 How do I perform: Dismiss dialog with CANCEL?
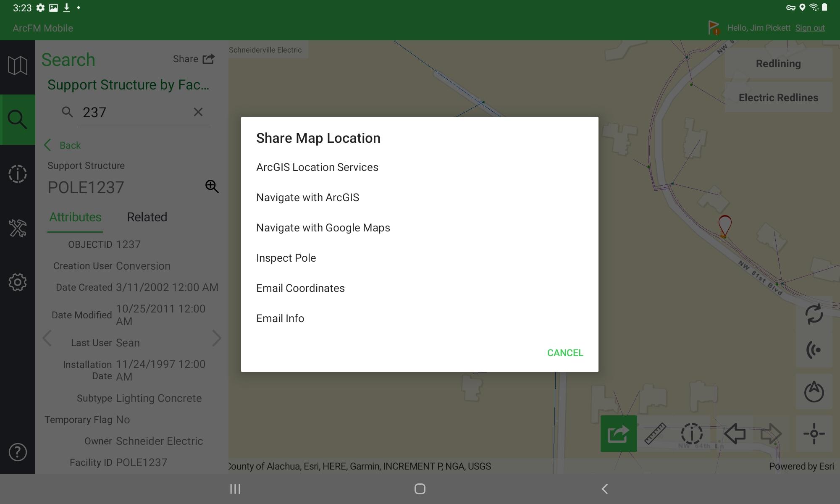[x=565, y=353]
